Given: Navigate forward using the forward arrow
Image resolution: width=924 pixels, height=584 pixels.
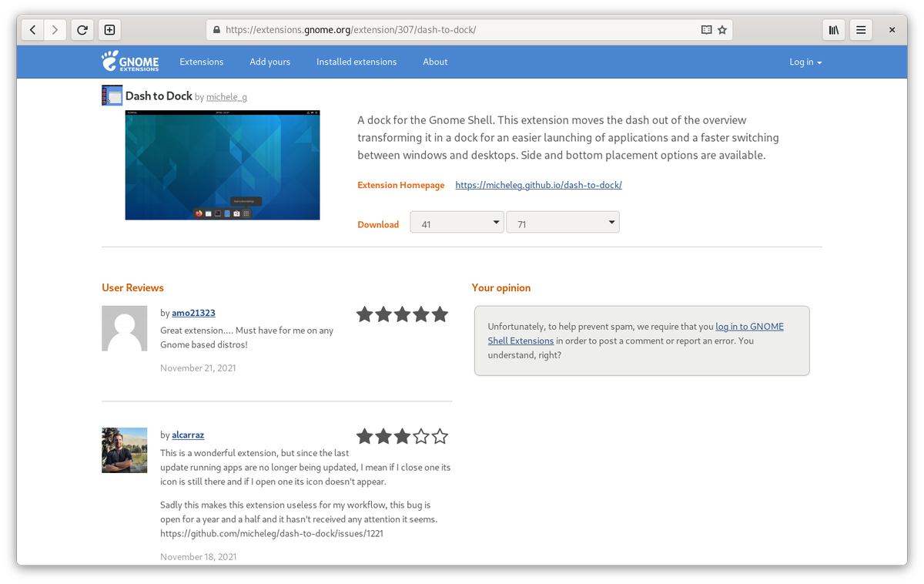Looking at the screenshot, I should (54, 29).
